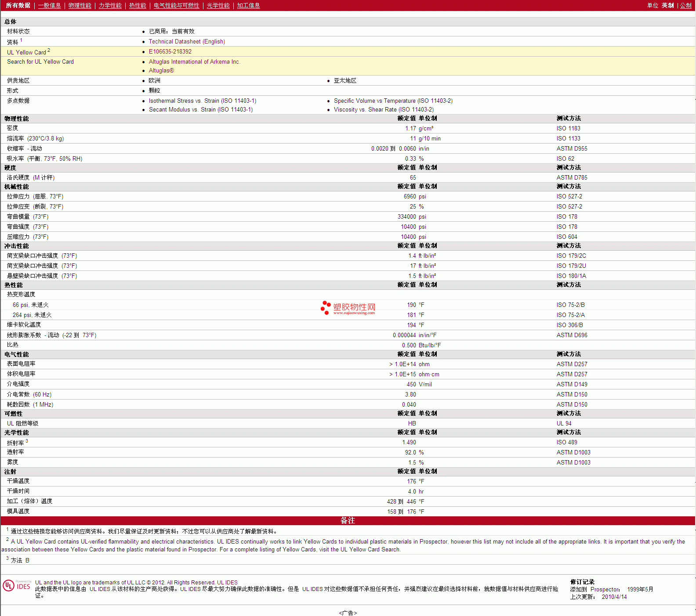
Task: Open the 加工信息 tab
Action: tap(248, 5)
